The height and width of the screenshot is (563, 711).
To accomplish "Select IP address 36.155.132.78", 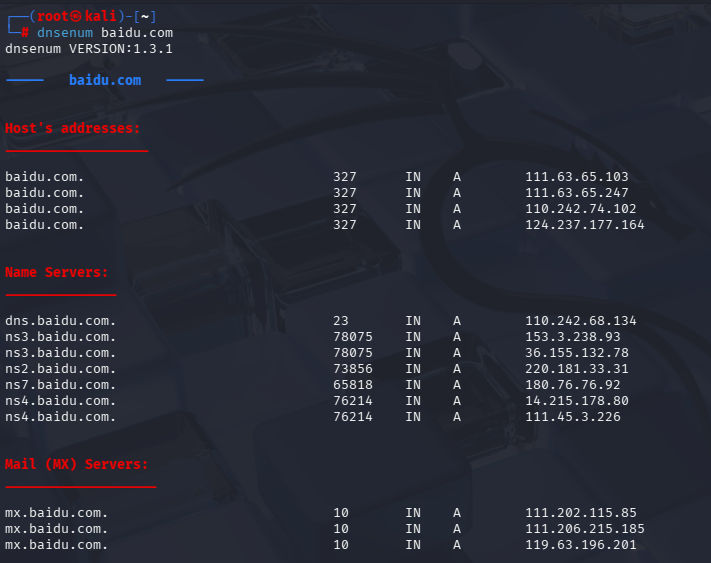I will pos(577,353).
